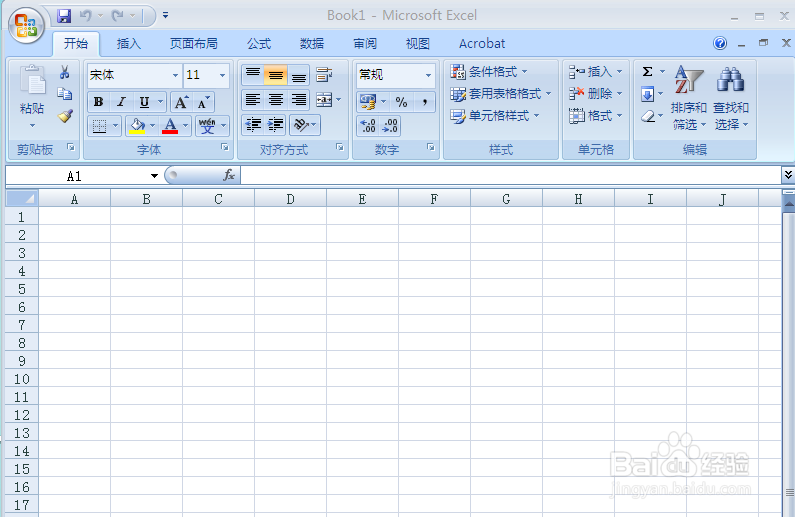This screenshot has width=795, height=517.
Task: Align text to top of cell
Action: (x=252, y=75)
